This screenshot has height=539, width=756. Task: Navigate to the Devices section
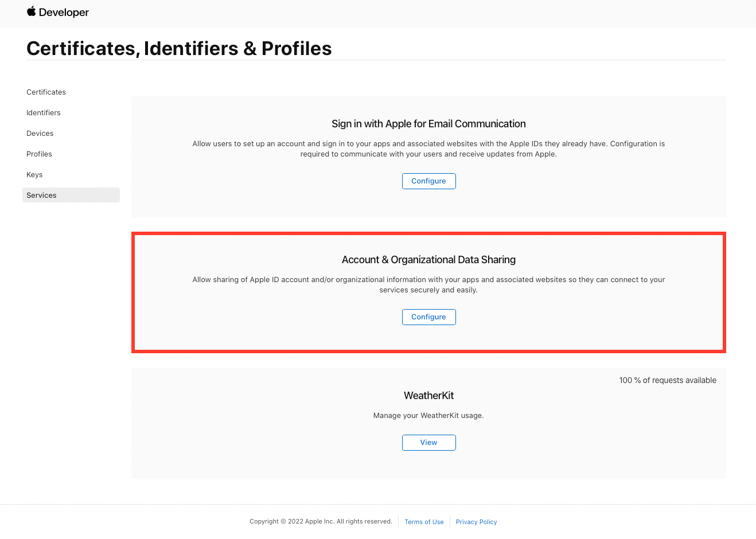coord(40,133)
